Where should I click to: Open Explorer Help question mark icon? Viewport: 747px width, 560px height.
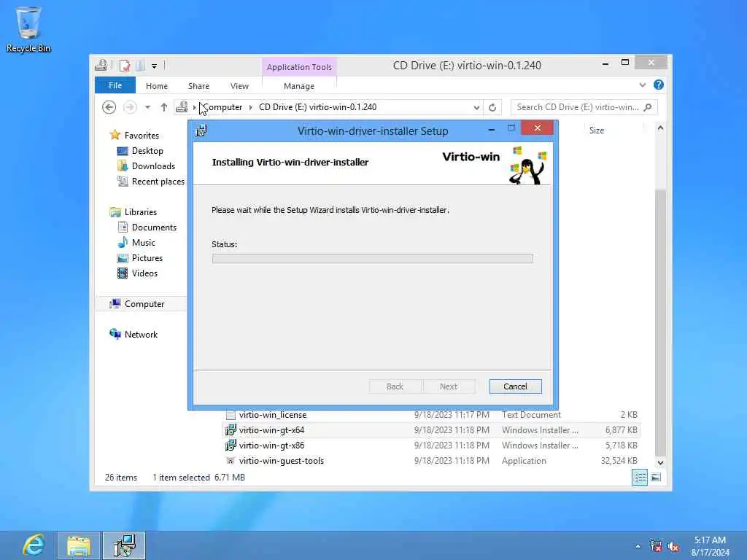pyautogui.click(x=659, y=85)
